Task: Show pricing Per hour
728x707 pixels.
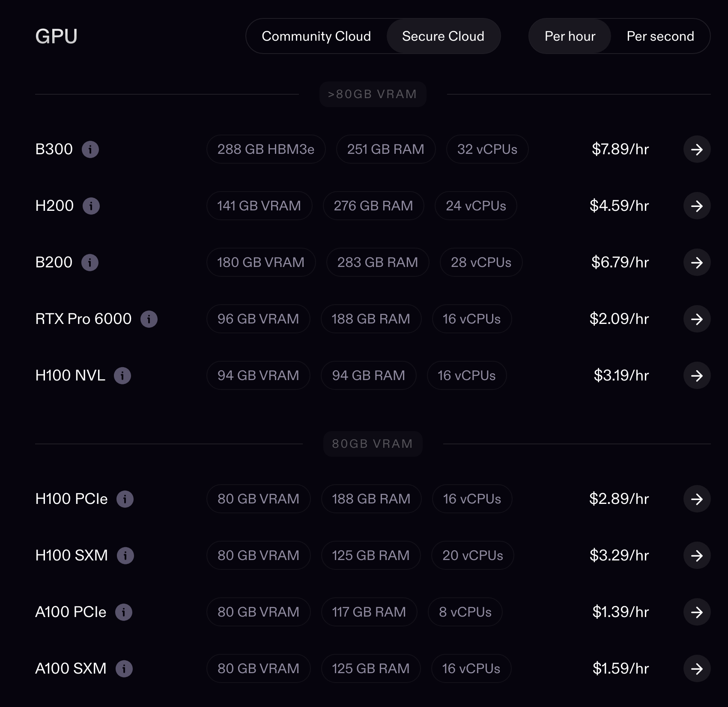Action: click(x=570, y=36)
